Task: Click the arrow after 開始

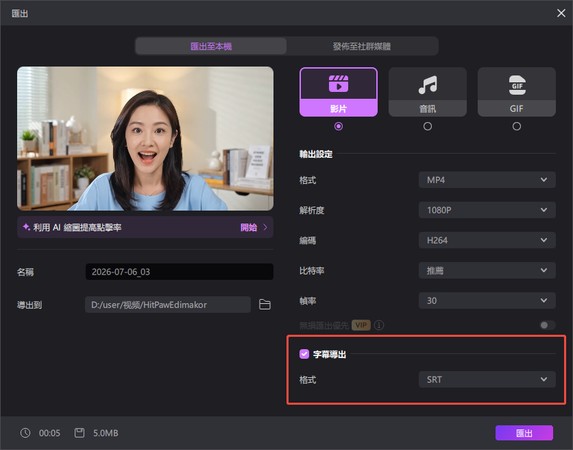Action: click(x=265, y=227)
